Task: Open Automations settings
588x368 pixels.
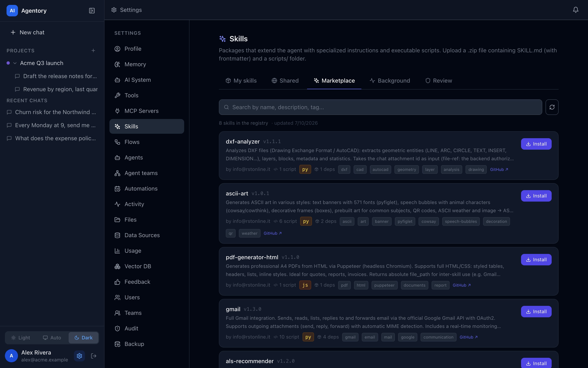Action: (x=147, y=189)
